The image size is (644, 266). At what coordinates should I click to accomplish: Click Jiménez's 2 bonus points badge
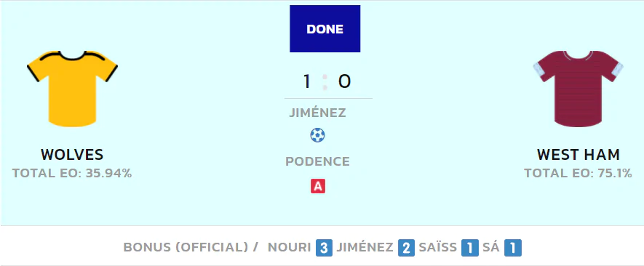point(406,248)
